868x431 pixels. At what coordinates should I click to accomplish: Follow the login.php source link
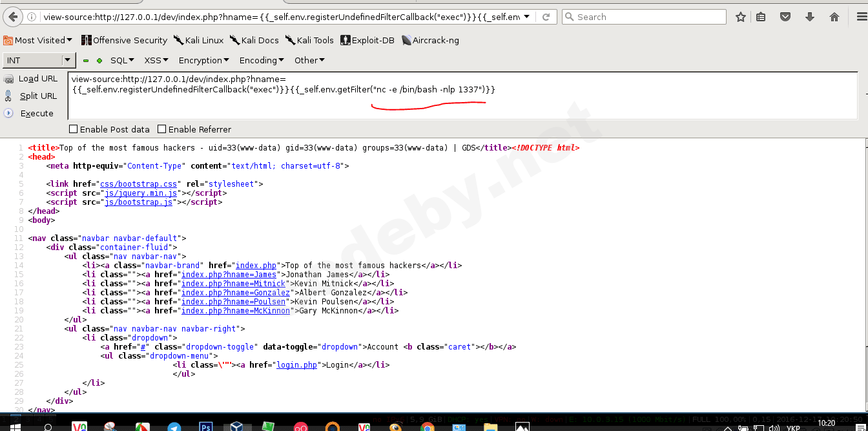point(297,365)
